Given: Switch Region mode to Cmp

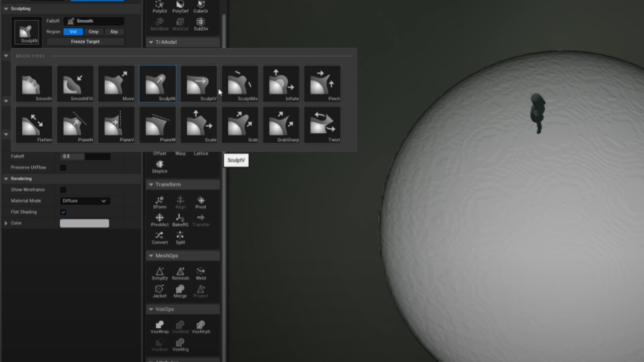Looking at the screenshot, I should [93, 31].
